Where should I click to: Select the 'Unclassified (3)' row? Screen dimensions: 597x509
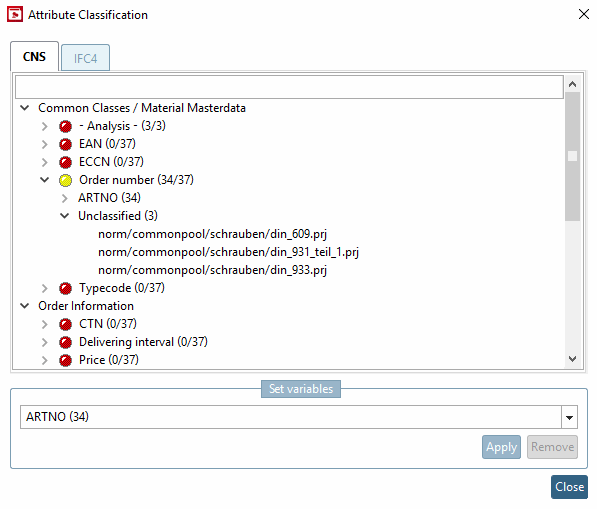coord(118,216)
